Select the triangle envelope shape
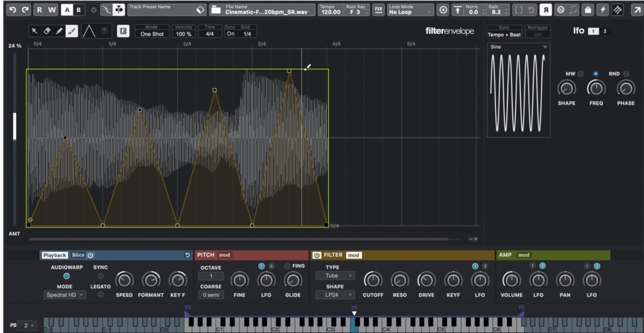Screen dimensions: 644x333 click(89, 31)
